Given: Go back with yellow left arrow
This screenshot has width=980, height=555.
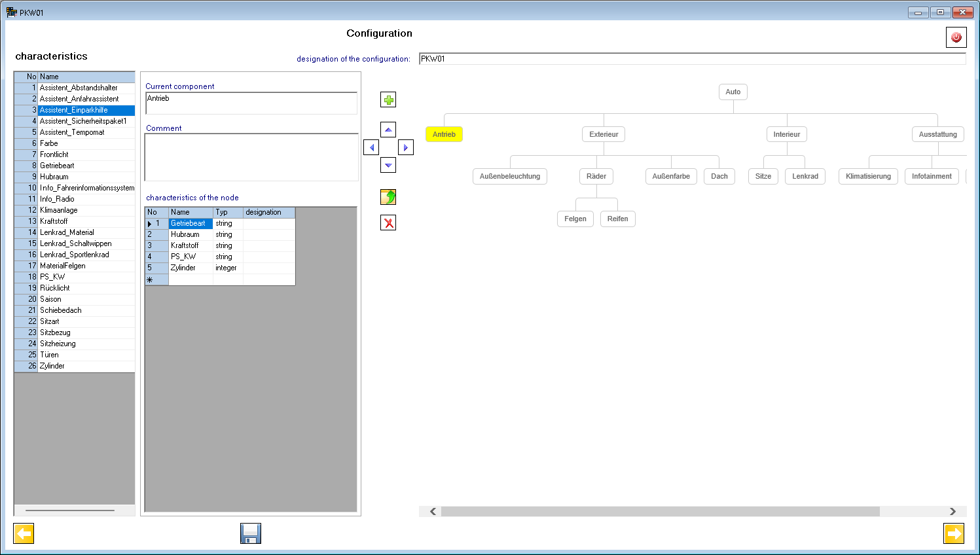Looking at the screenshot, I should [24, 533].
